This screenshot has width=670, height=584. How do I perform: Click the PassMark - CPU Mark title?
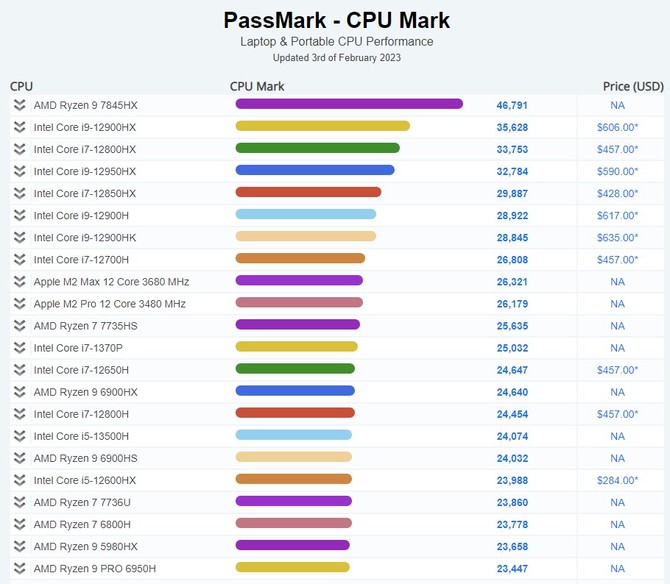(337, 20)
